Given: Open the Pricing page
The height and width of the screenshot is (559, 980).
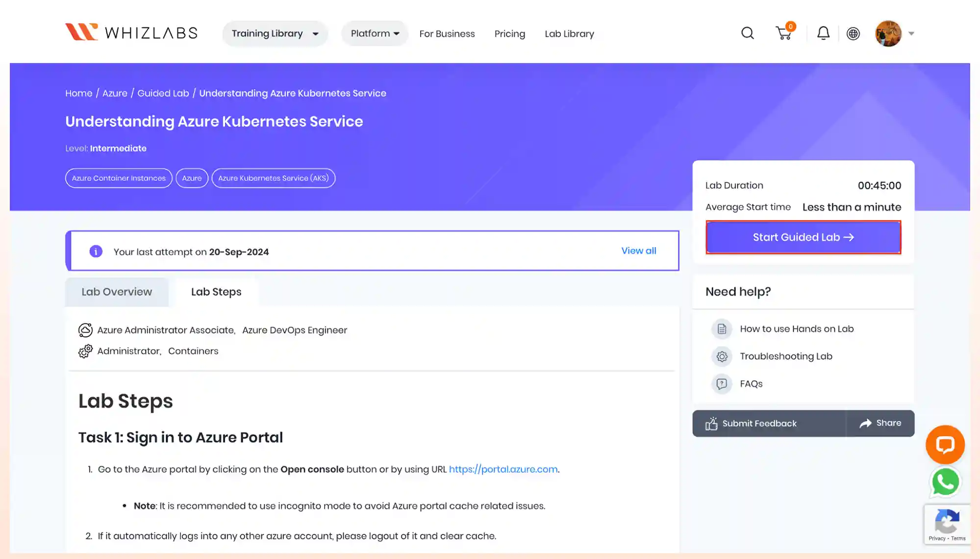Looking at the screenshot, I should tap(509, 34).
